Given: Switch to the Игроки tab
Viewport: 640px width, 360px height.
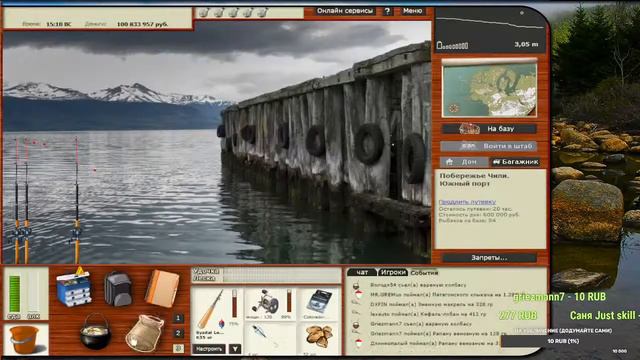Looking at the screenshot, I should pyautogui.click(x=393, y=272).
